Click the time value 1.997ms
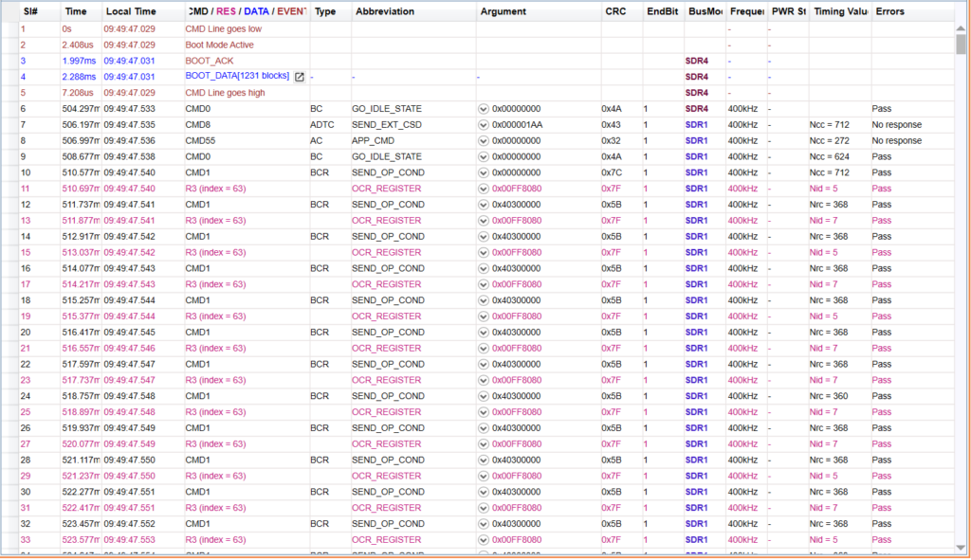The height and width of the screenshot is (560, 971). (79, 62)
